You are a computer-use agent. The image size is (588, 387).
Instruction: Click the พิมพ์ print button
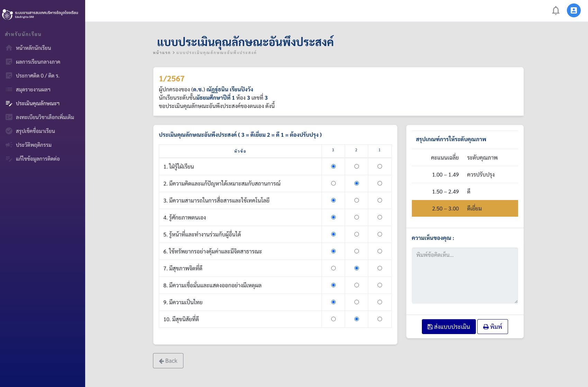point(492,327)
